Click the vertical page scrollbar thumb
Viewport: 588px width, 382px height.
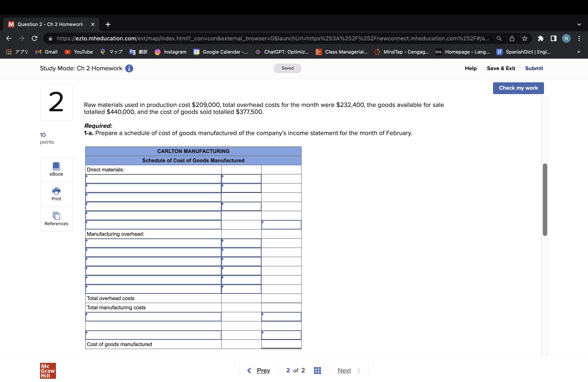[x=545, y=199]
